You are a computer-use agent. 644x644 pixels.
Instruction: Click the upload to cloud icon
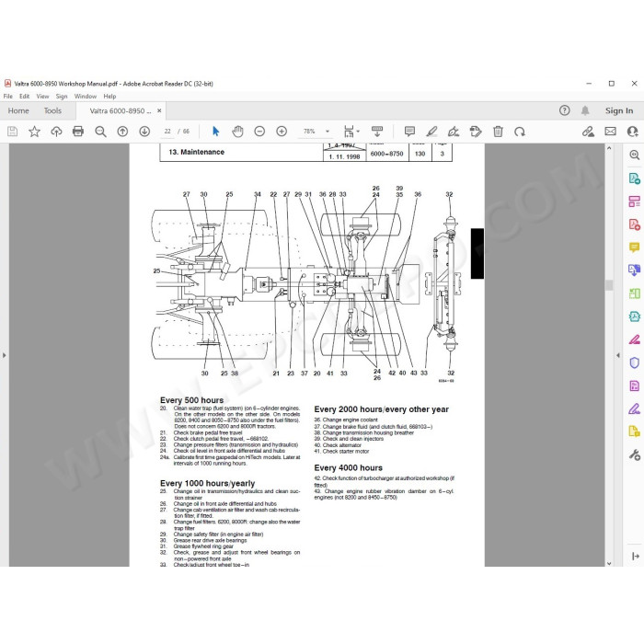[56, 132]
